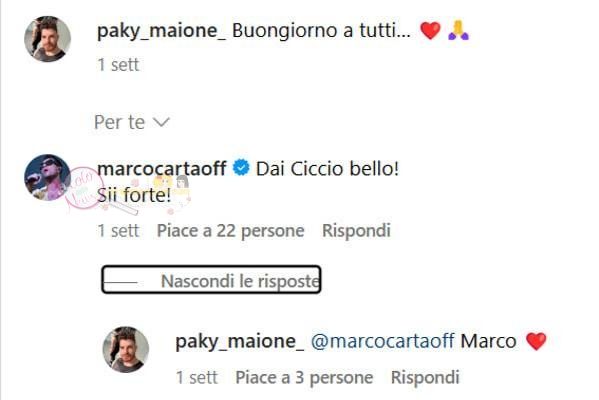The width and height of the screenshot is (599, 400).
Task: Click Rispondi under the Marco reply
Action: pyautogui.click(x=425, y=377)
